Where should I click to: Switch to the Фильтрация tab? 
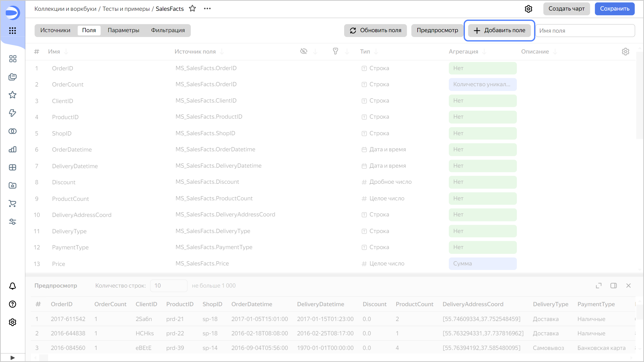click(x=168, y=30)
